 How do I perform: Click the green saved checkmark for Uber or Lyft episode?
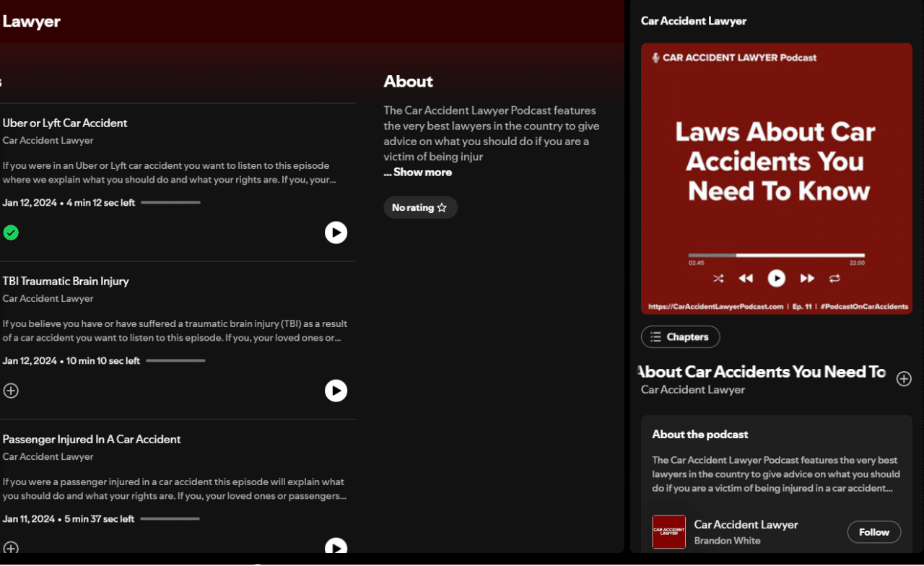click(x=11, y=232)
